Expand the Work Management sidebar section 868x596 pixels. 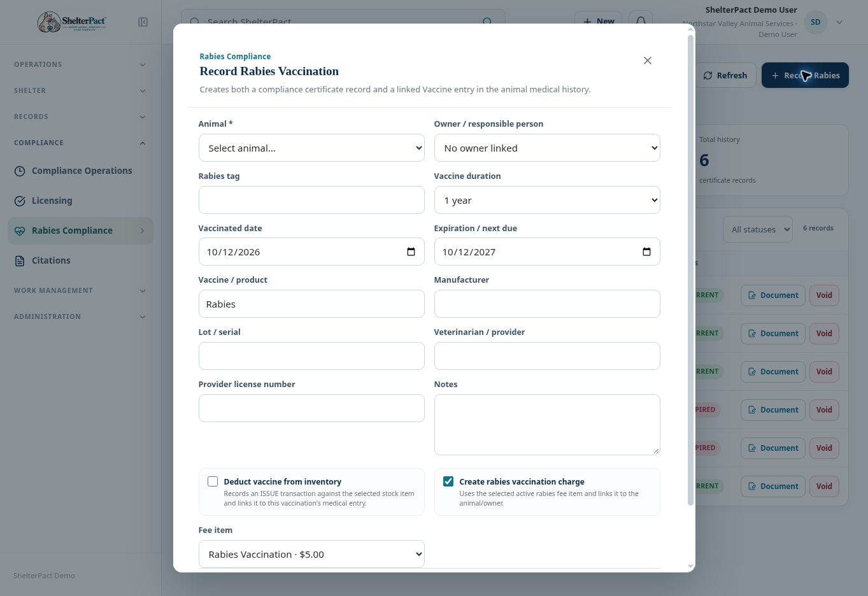click(x=80, y=290)
